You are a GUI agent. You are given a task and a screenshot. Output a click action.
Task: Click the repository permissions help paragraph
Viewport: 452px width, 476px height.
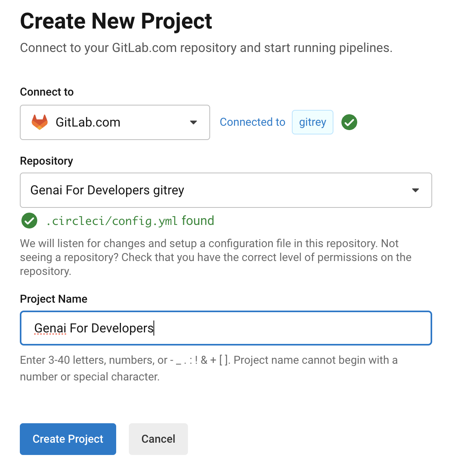[216, 257]
